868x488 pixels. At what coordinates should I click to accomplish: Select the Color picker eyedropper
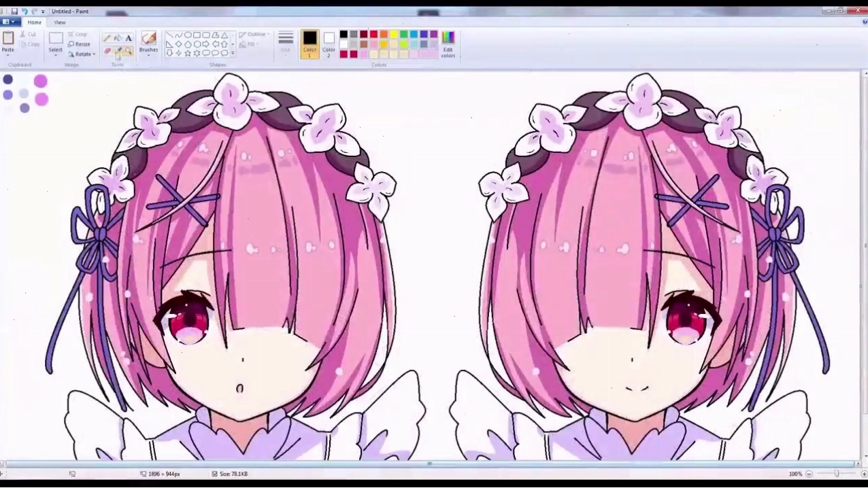[118, 51]
